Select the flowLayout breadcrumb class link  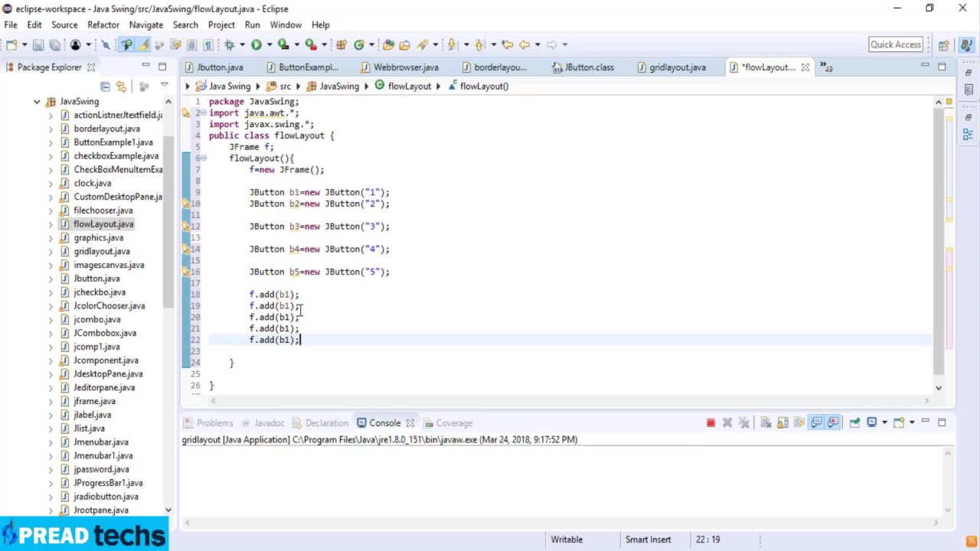click(x=409, y=86)
